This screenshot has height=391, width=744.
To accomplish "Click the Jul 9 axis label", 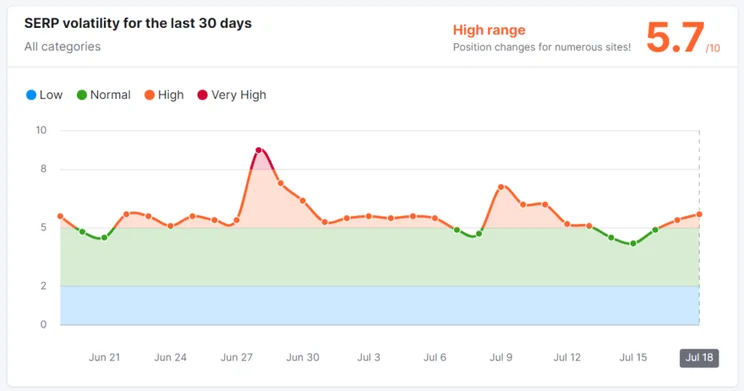I will pyautogui.click(x=501, y=357).
